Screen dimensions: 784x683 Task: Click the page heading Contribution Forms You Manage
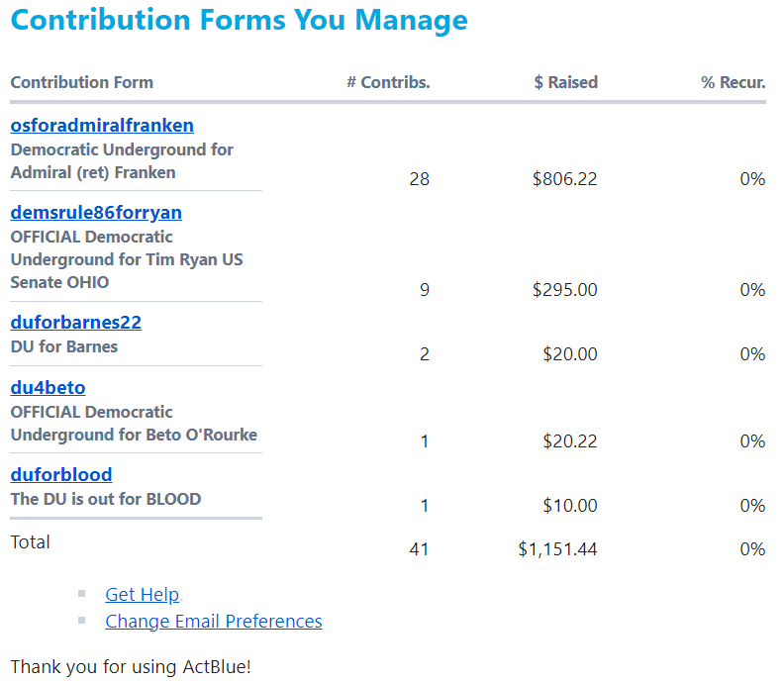(x=239, y=20)
